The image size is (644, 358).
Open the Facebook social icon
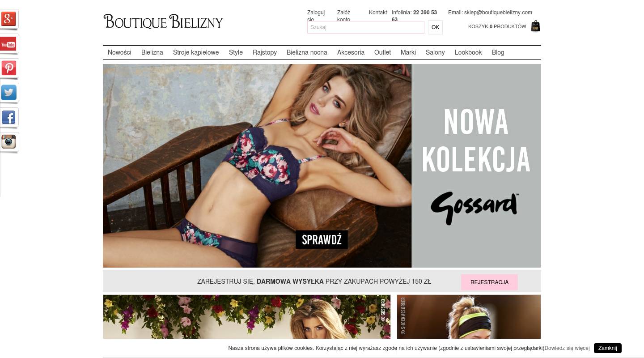9,117
